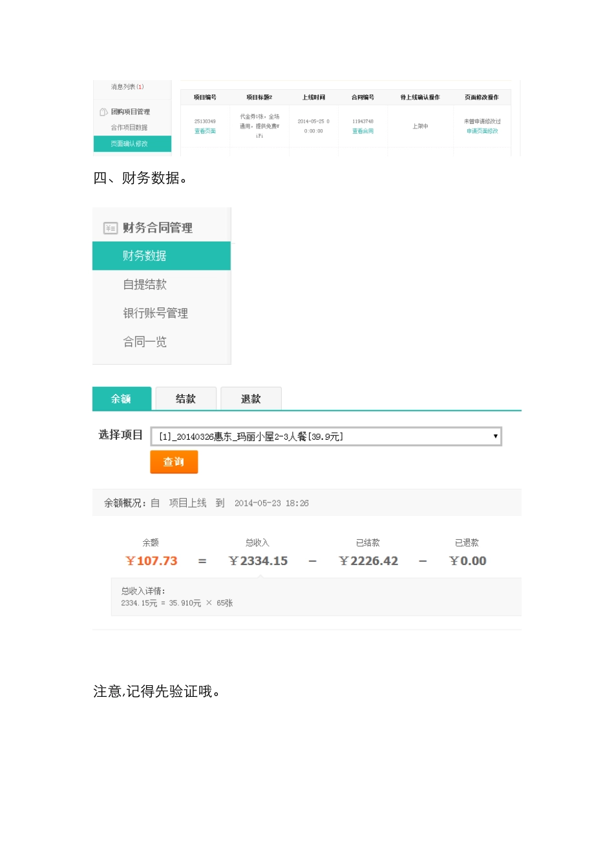Select 财务数据 in the finance menu
614x868 pixels.
click(x=162, y=256)
